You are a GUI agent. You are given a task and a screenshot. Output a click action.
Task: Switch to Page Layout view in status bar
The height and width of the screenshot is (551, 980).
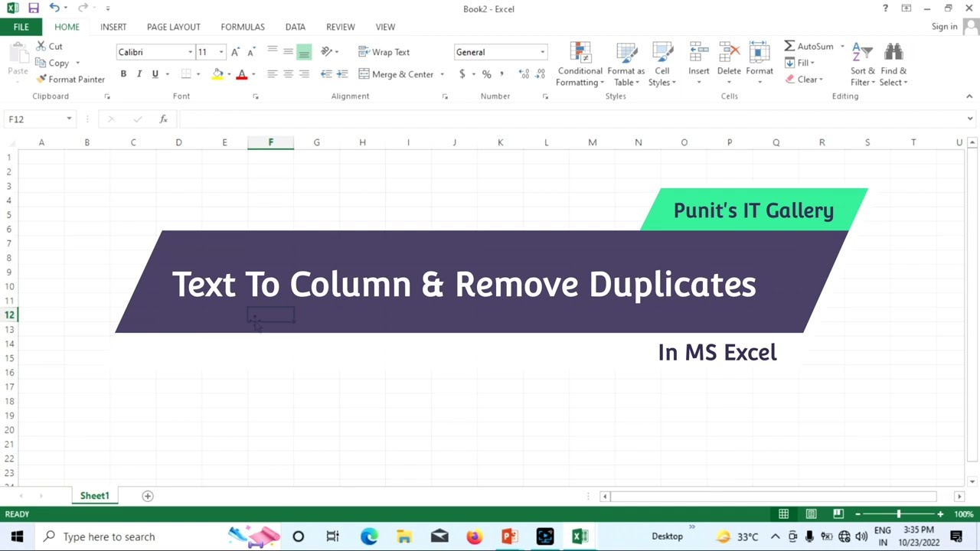click(811, 514)
